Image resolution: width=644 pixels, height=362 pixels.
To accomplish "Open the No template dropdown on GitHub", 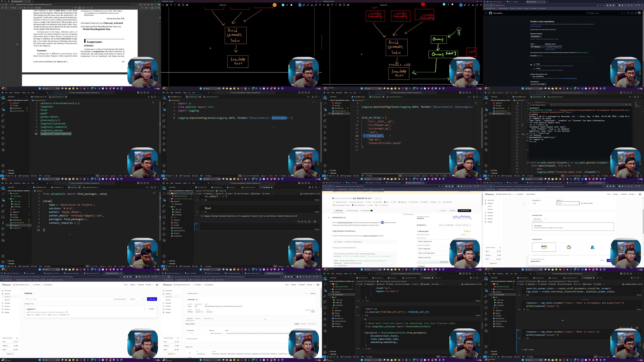I will 536,36.
